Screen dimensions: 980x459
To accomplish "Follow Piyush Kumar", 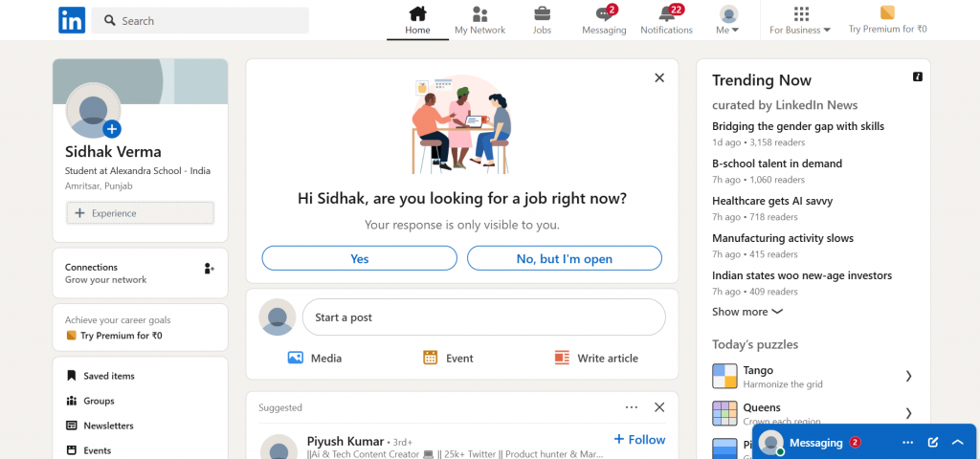I will pyautogui.click(x=639, y=440).
